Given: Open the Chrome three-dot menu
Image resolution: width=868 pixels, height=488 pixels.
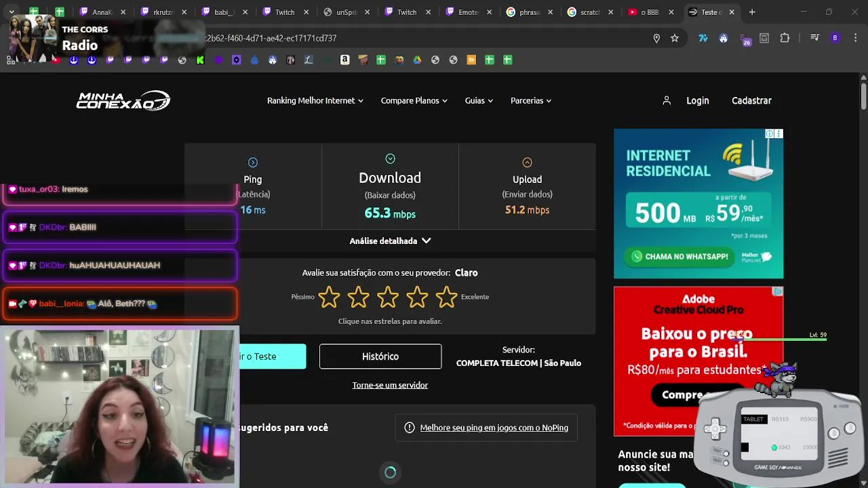Looking at the screenshot, I should [x=855, y=38].
